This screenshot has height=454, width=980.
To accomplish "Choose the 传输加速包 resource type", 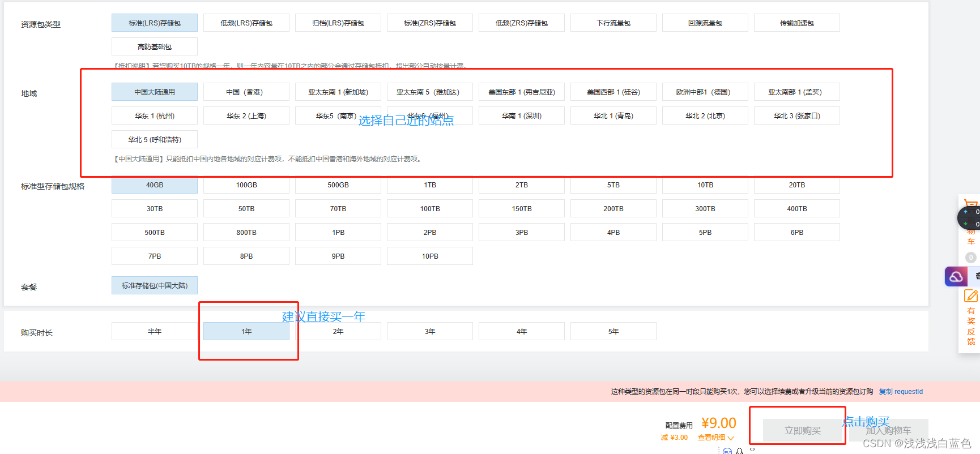I will (x=797, y=23).
